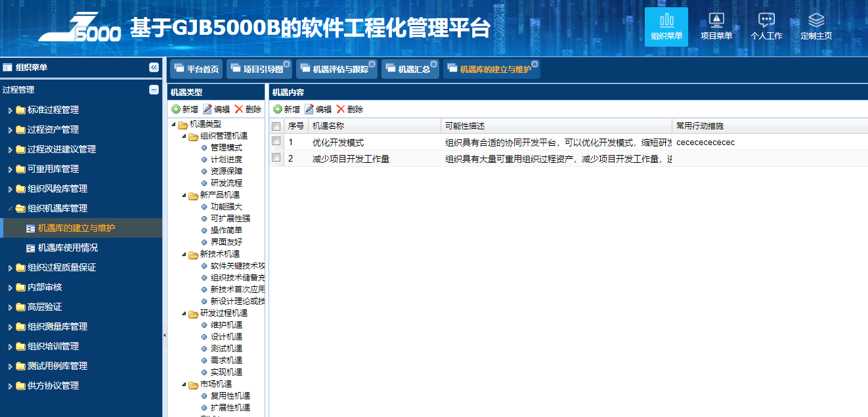Collapse the sidebar using the « button
Image resolution: width=868 pixels, height=417 pixels.
(153, 67)
